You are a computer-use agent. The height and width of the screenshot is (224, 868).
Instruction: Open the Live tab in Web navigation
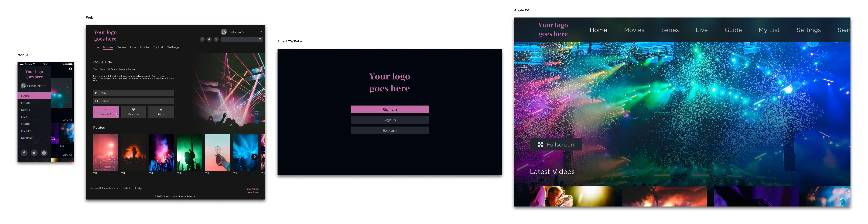tap(133, 47)
